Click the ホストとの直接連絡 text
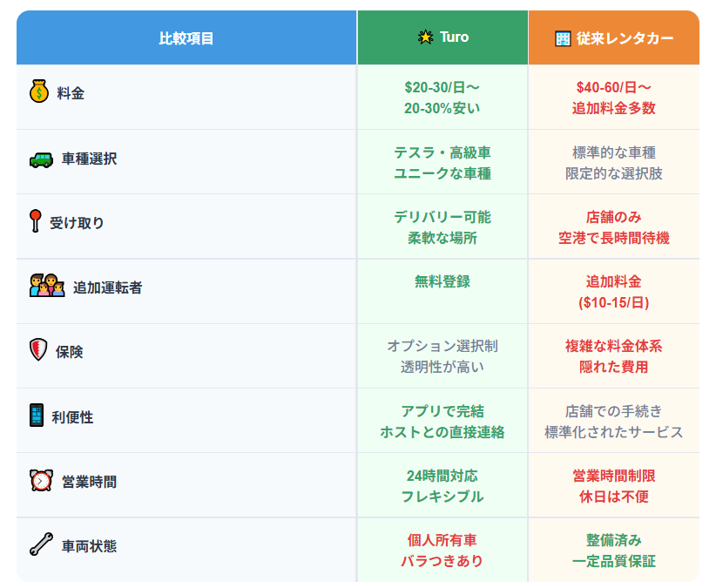This screenshot has width=716, height=588. (442, 432)
